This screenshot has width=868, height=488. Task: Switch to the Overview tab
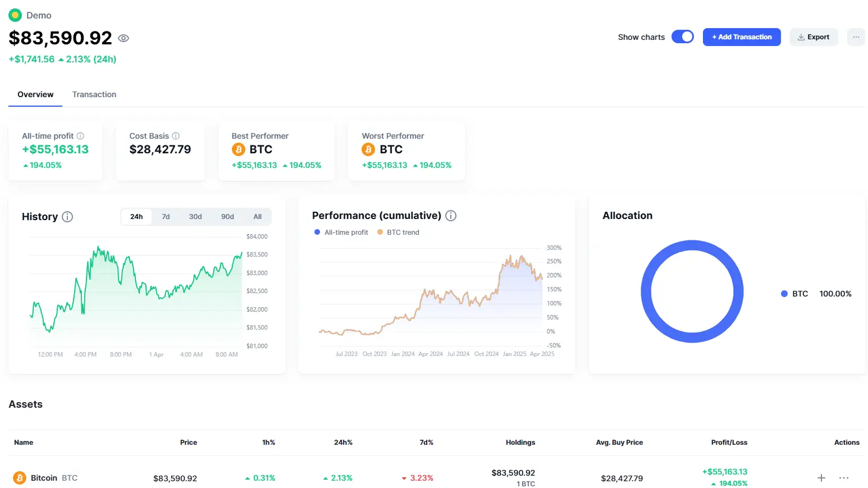(x=35, y=94)
